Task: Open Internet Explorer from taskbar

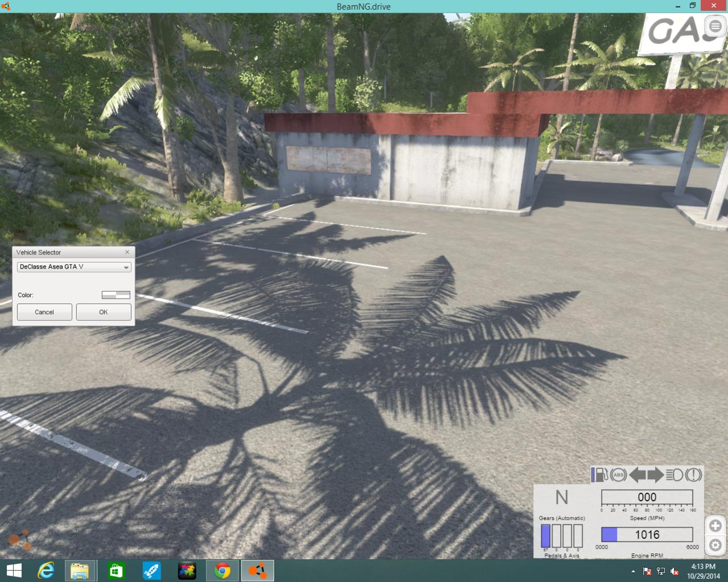Action: tap(45, 571)
